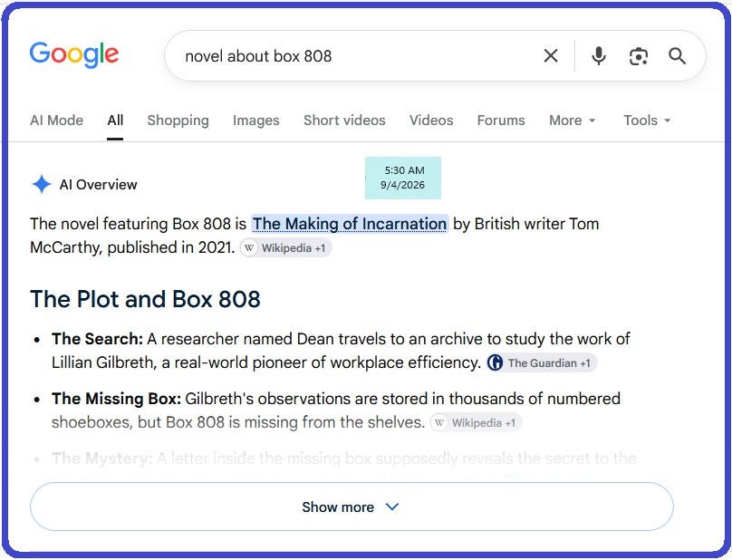
Task: Follow The Making of Incarnation link
Action: pyautogui.click(x=350, y=224)
